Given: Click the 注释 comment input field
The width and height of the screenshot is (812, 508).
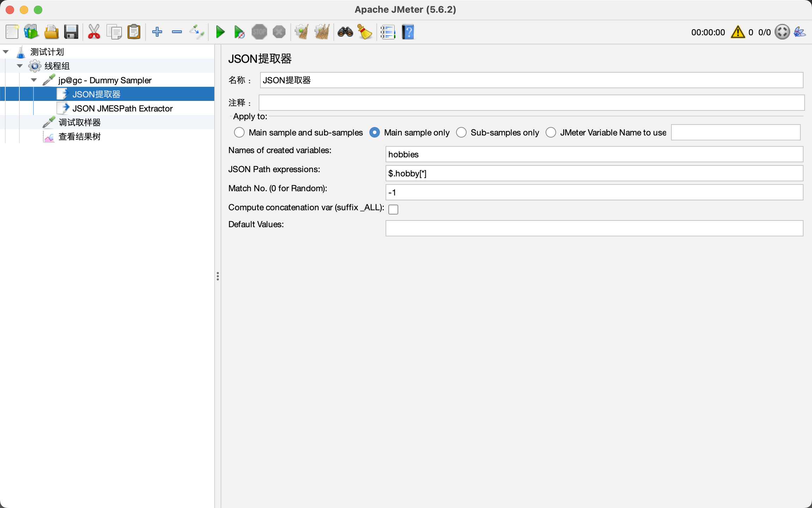Looking at the screenshot, I should [x=531, y=103].
